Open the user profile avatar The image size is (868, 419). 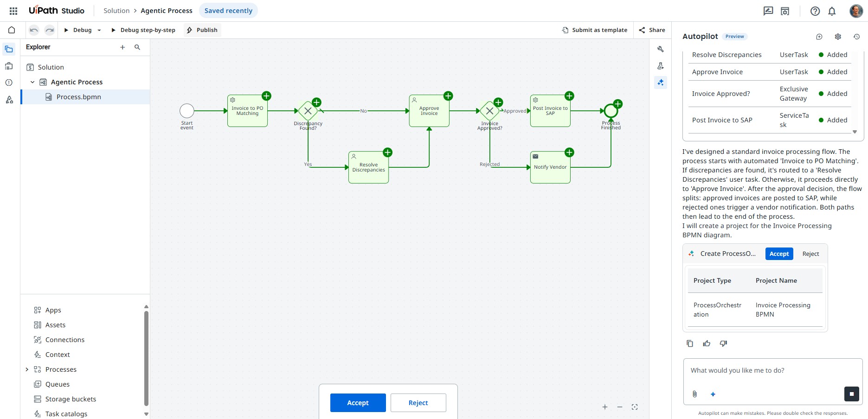[856, 11]
